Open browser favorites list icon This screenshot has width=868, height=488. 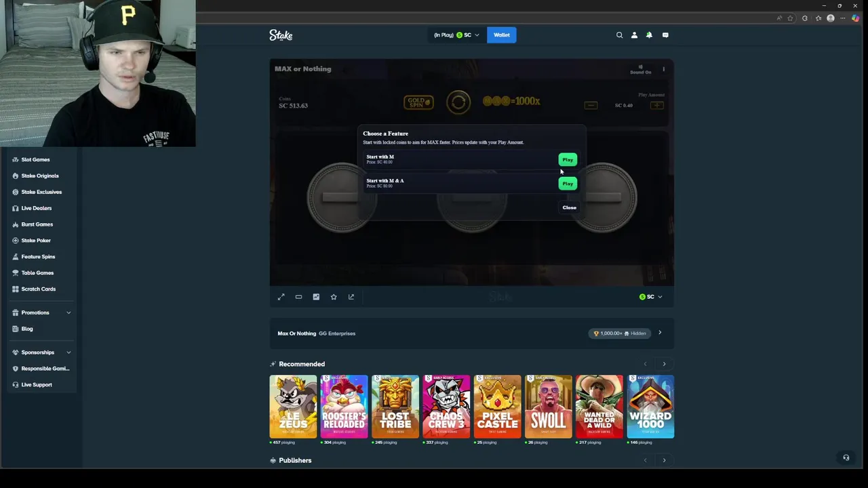(x=818, y=18)
